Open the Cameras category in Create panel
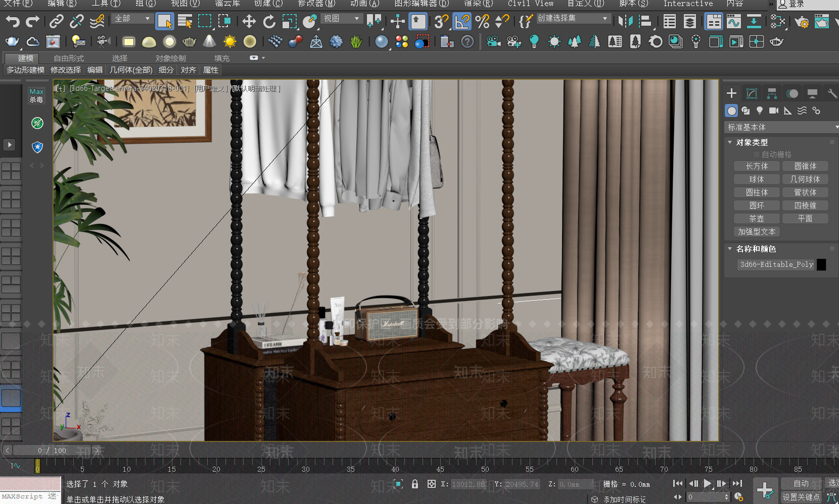The height and width of the screenshot is (504, 839). (773, 111)
